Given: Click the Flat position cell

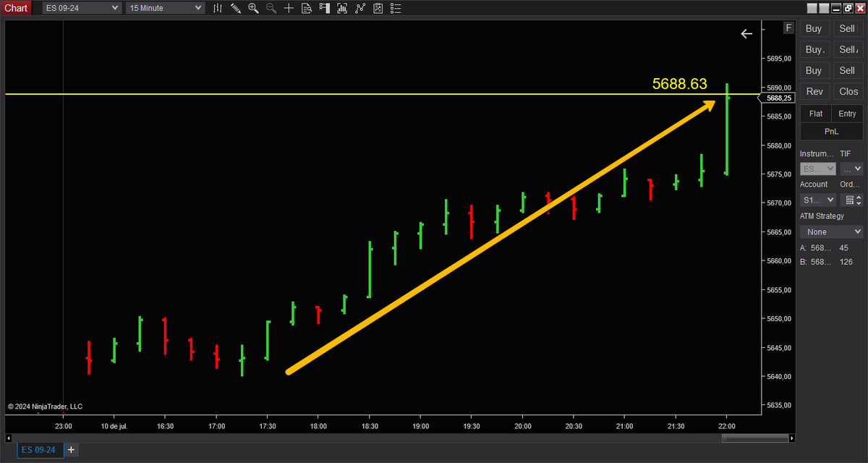Looking at the screenshot, I should click(816, 114).
